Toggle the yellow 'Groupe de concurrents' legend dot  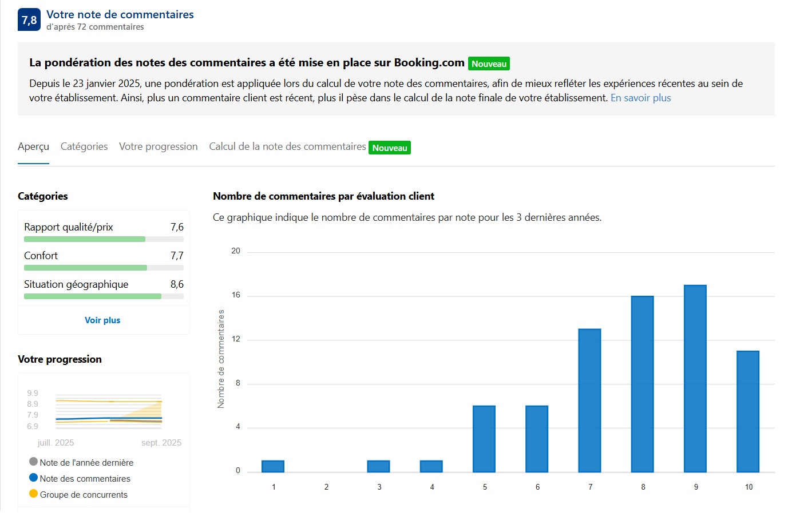pos(33,494)
